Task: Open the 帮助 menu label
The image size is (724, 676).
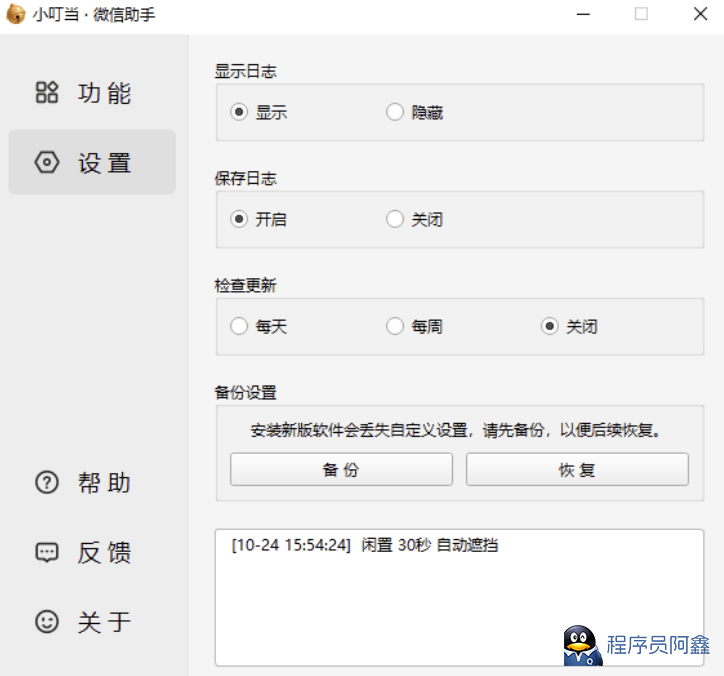Action: coord(105,483)
